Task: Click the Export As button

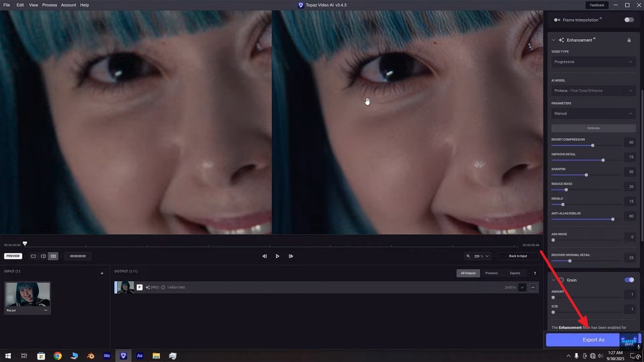Action: pyautogui.click(x=593, y=340)
